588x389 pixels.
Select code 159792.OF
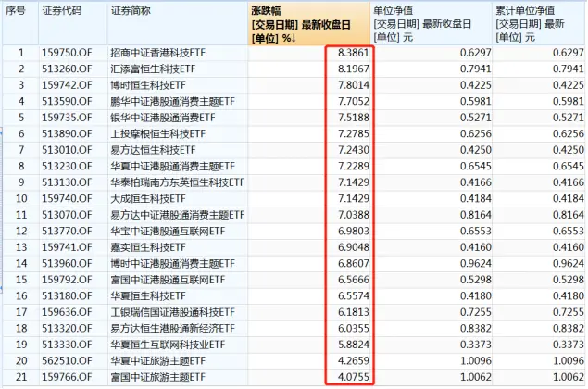click(x=67, y=280)
